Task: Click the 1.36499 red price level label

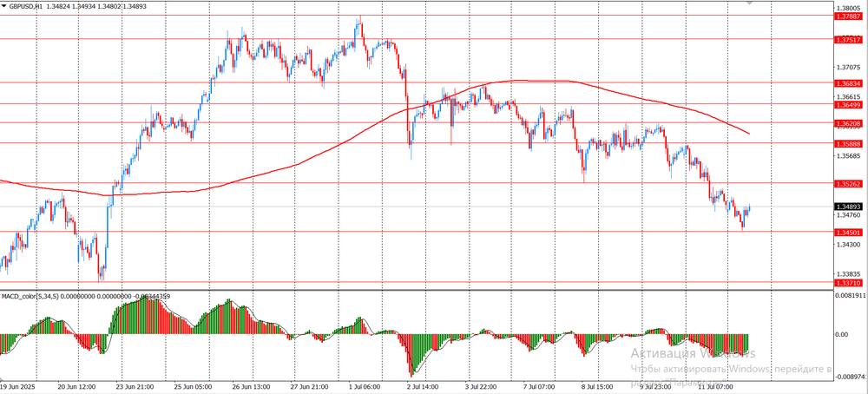Action: (x=848, y=104)
